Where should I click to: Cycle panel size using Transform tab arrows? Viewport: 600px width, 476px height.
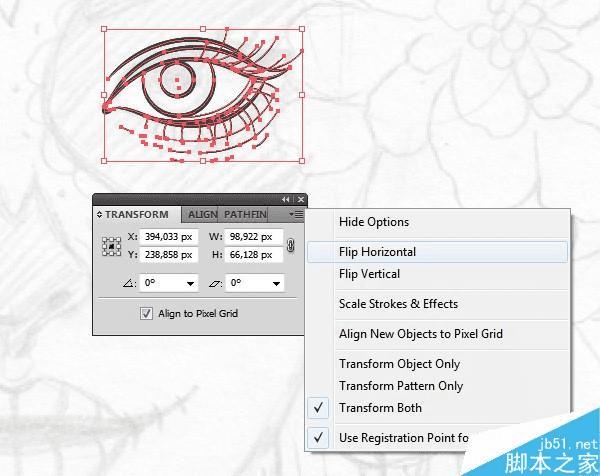pos(99,215)
